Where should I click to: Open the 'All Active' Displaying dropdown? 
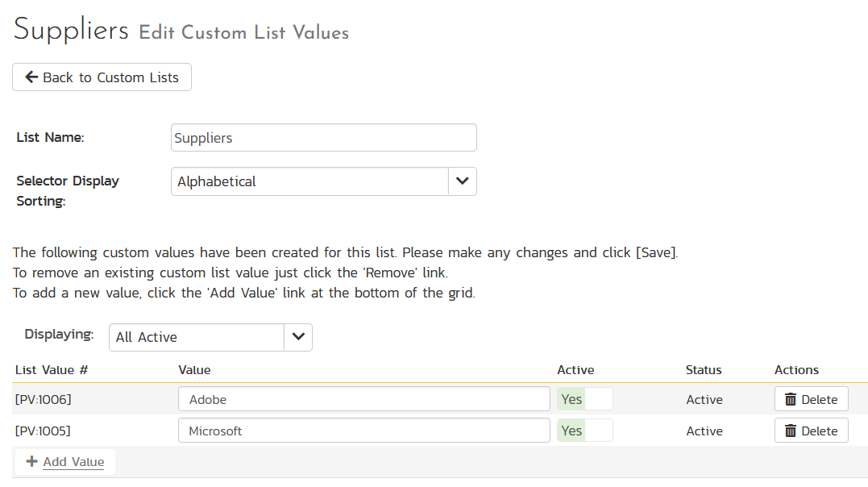[210, 337]
